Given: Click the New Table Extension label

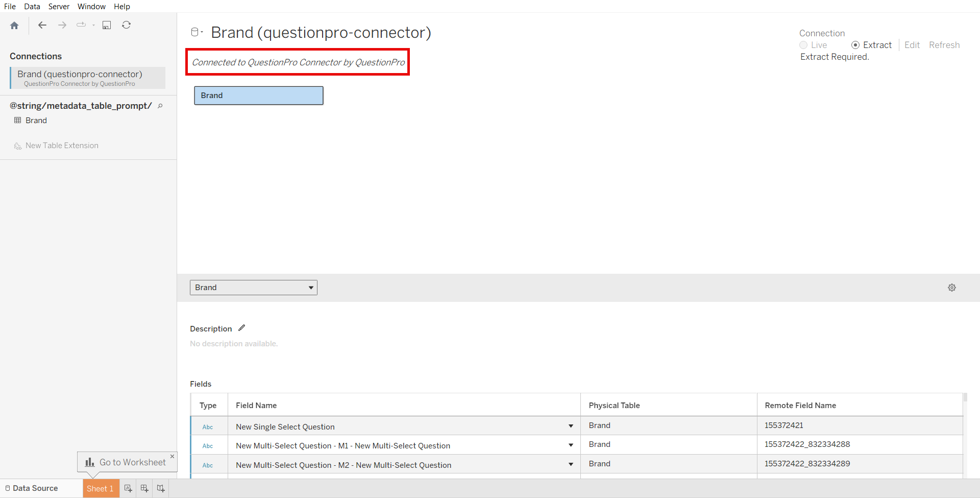Looking at the screenshot, I should [x=62, y=146].
